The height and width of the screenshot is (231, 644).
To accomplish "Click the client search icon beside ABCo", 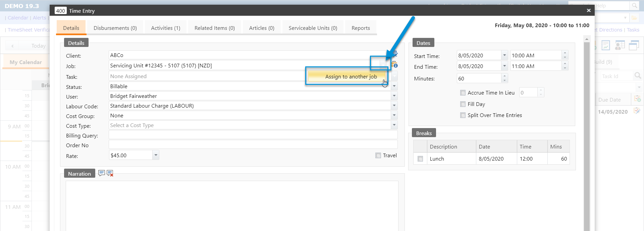I will pos(395,54).
